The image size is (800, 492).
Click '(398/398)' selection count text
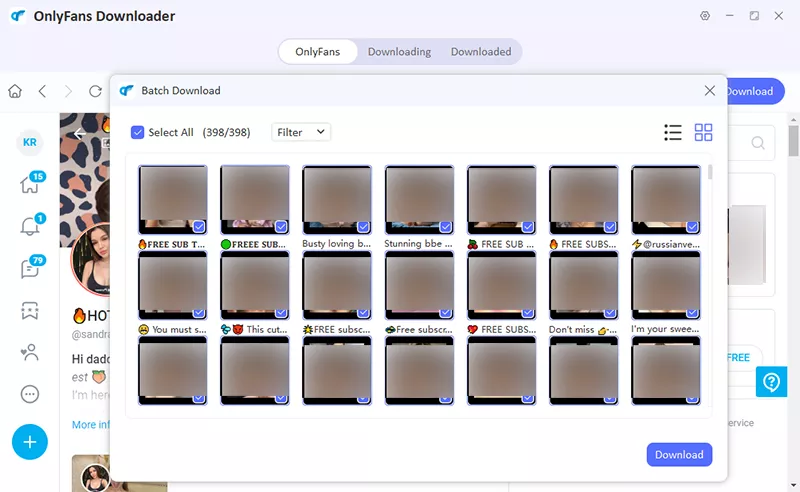tap(226, 132)
